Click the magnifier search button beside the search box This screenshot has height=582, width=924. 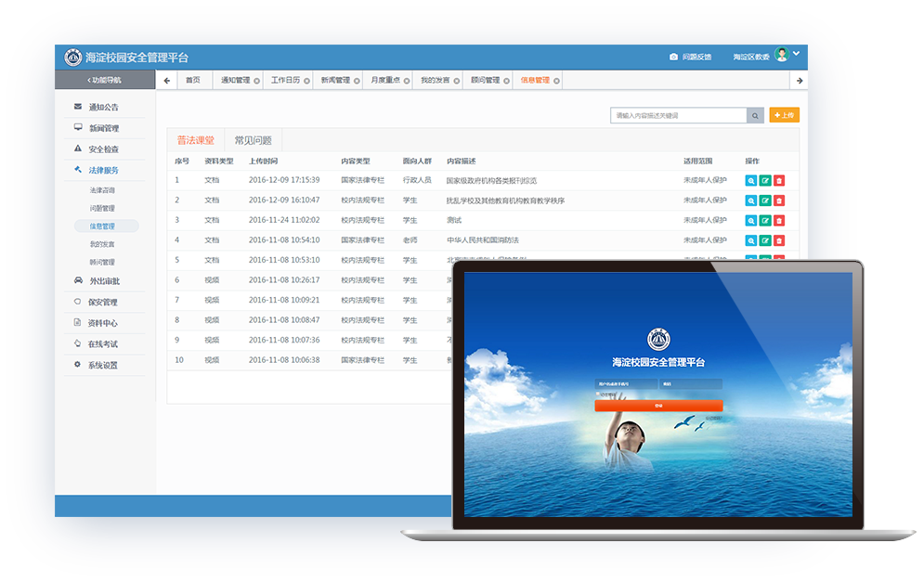(756, 115)
